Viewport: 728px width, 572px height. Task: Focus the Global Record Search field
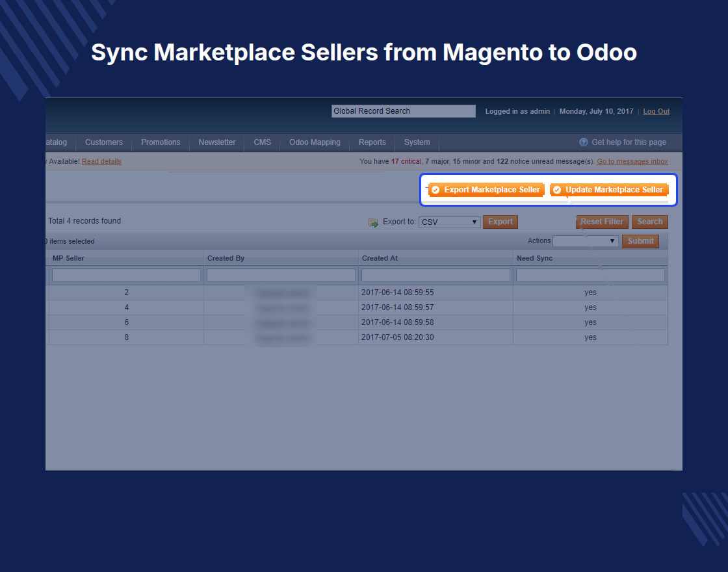point(404,111)
